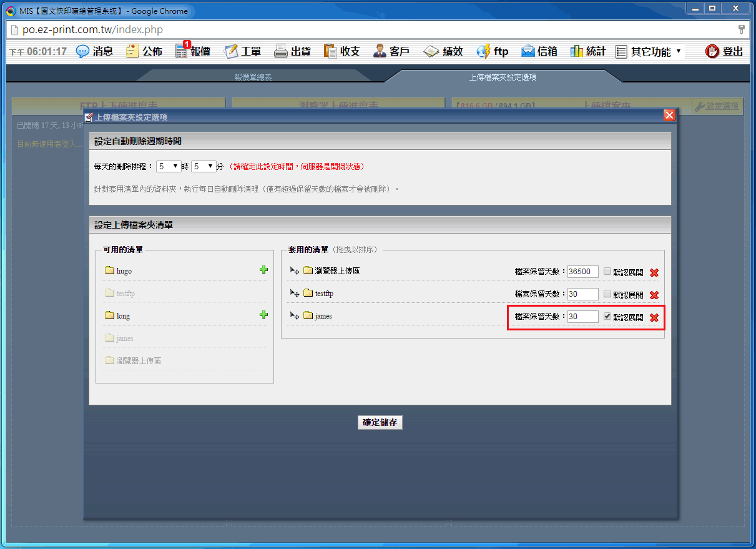Screen dimensions: 756x549
Task: Remove testftp from applied list
Action: pos(654,295)
